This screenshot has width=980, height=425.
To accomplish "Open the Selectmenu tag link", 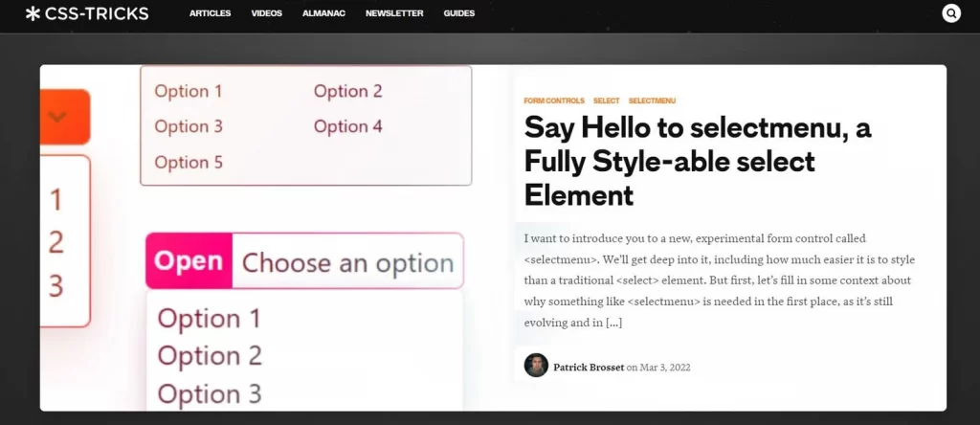I will 652,101.
